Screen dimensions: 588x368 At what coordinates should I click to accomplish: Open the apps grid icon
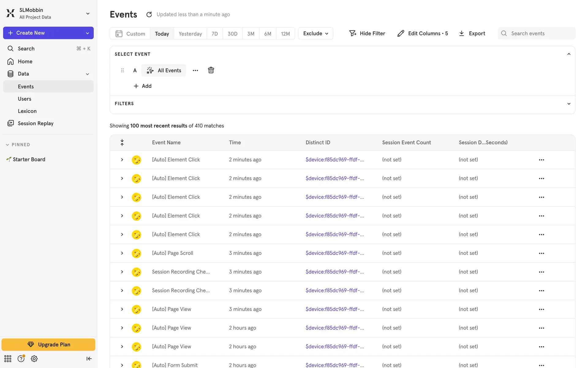tap(8, 358)
